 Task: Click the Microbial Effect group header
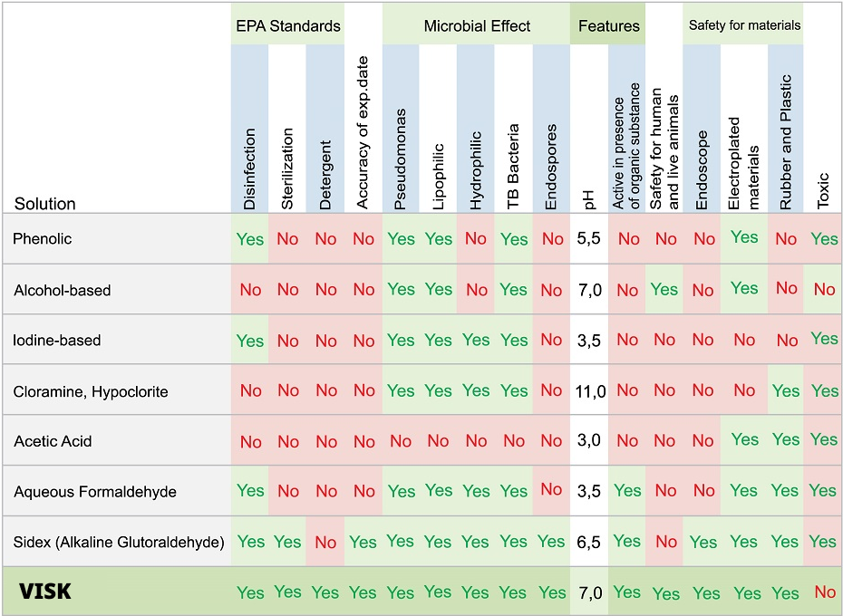(x=476, y=26)
